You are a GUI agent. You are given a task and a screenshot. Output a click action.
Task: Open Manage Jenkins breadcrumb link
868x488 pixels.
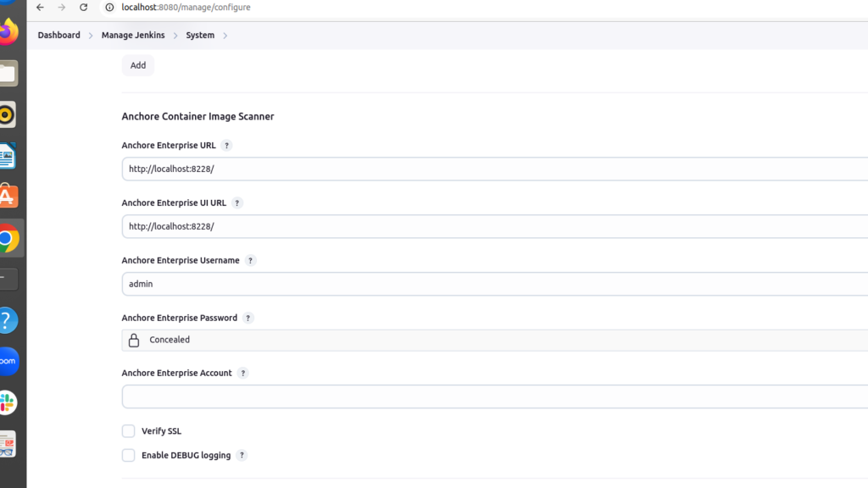click(x=133, y=35)
